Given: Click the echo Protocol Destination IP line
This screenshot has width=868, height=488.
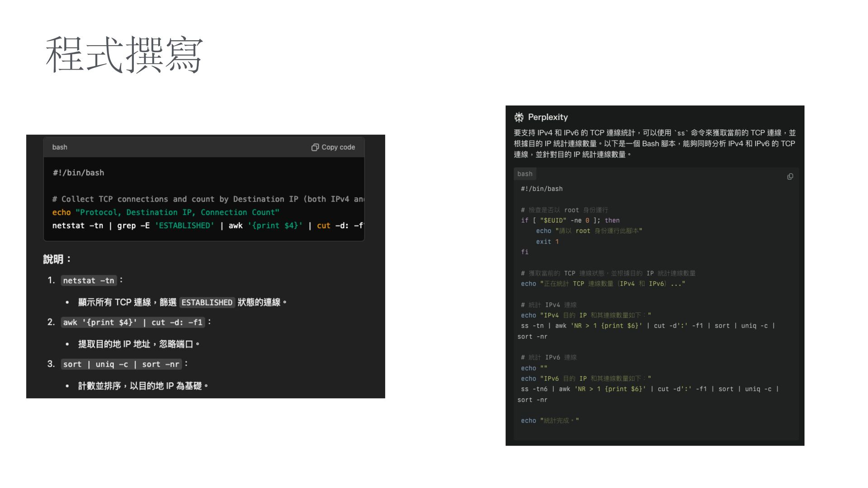Looking at the screenshot, I should point(165,212).
